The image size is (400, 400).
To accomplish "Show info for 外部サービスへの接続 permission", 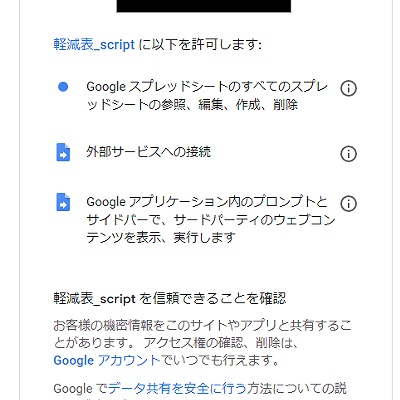I will pyautogui.click(x=348, y=154).
